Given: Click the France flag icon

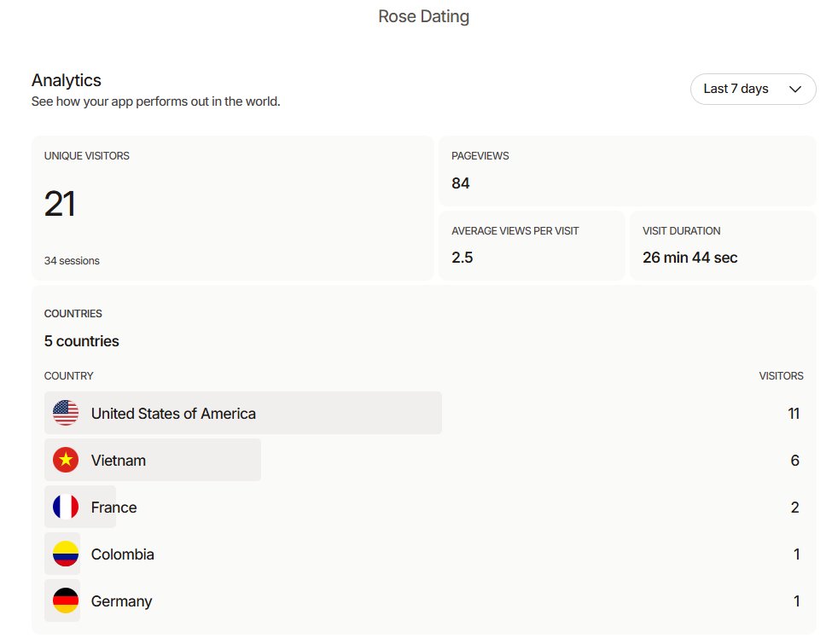Looking at the screenshot, I should (x=66, y=507).
